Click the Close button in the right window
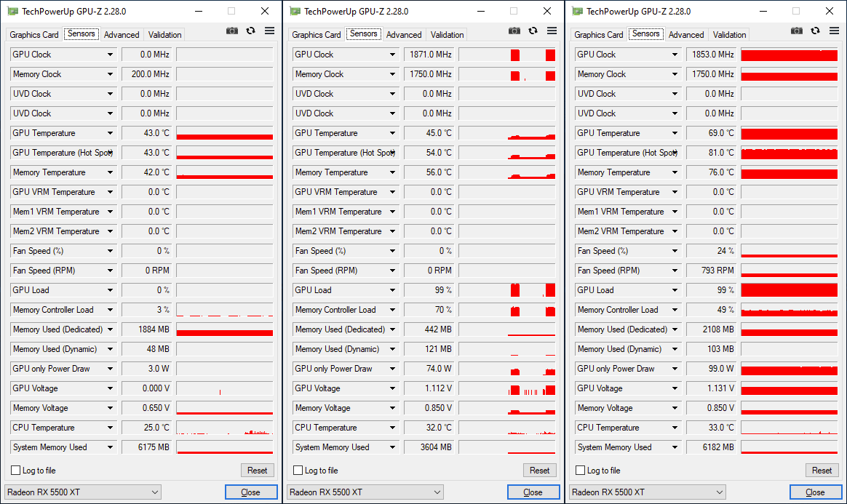The width and height of the screenshot is (847, 504). point(815,492)
